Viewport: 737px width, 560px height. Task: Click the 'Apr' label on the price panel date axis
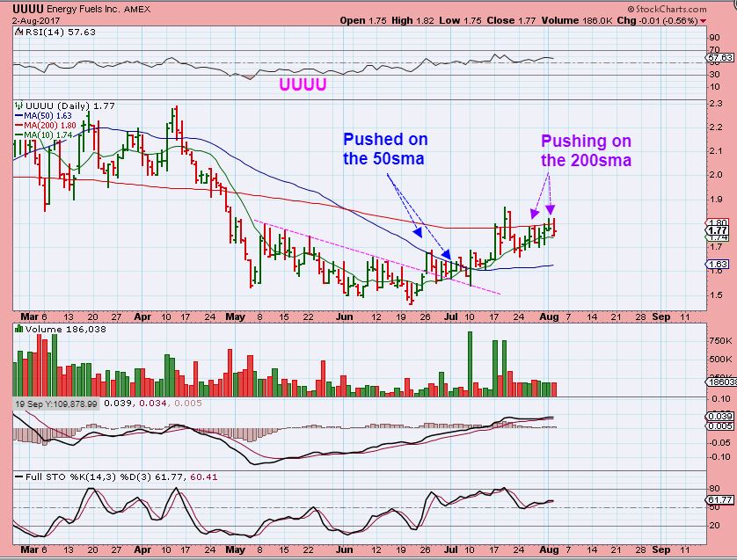[142, 316]
